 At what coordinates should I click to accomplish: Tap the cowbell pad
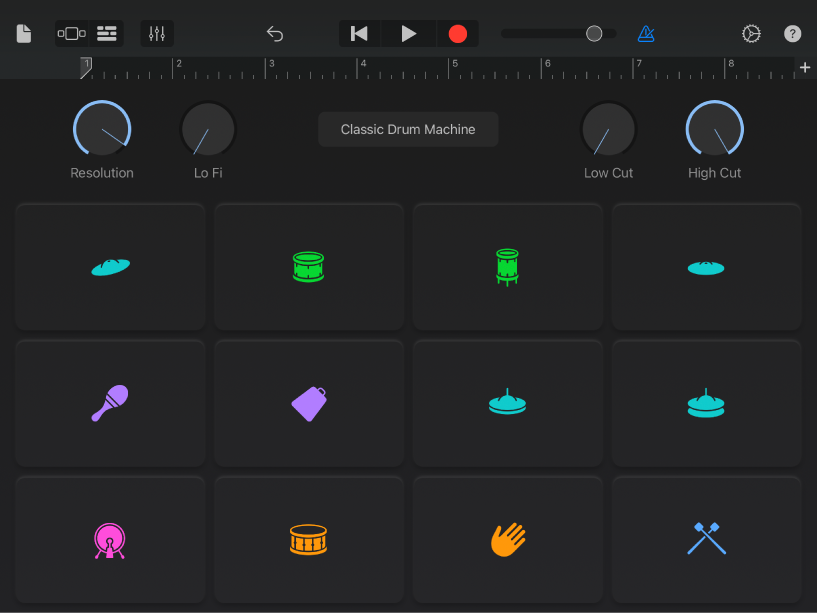pos(308,403)
